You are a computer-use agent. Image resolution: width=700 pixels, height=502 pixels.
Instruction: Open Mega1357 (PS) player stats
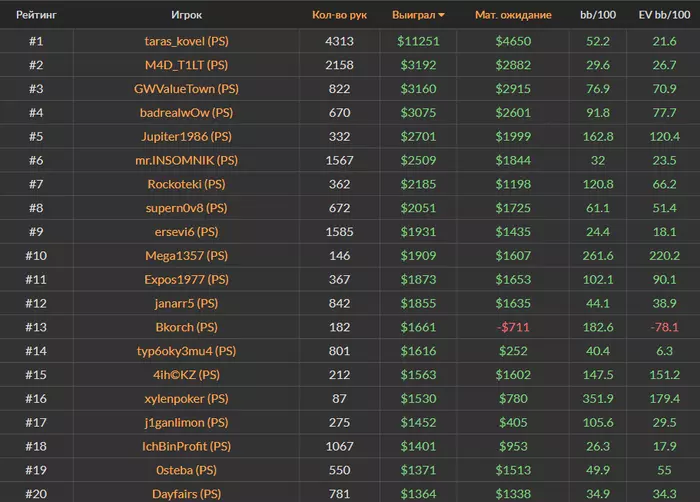point(187,256)
